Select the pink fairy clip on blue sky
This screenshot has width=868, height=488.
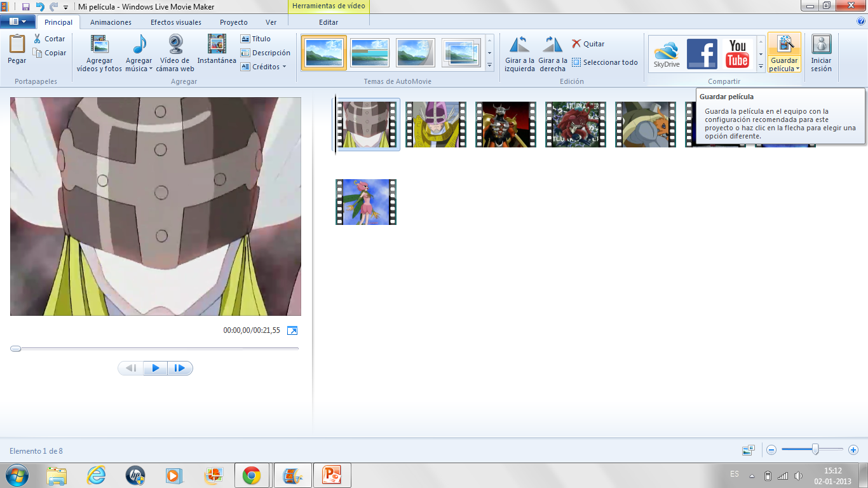pyautogui.click(x=366, y=202)
